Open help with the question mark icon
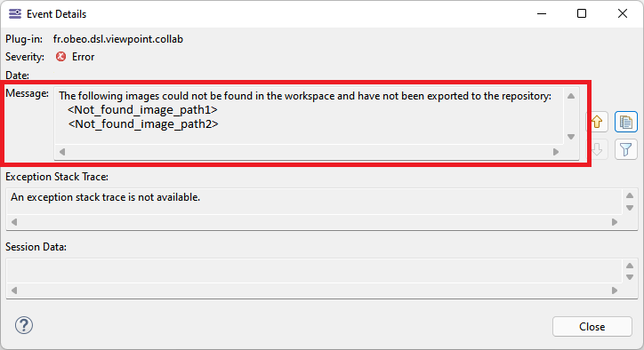Screen dimensions: 644x350 point(24,325)
